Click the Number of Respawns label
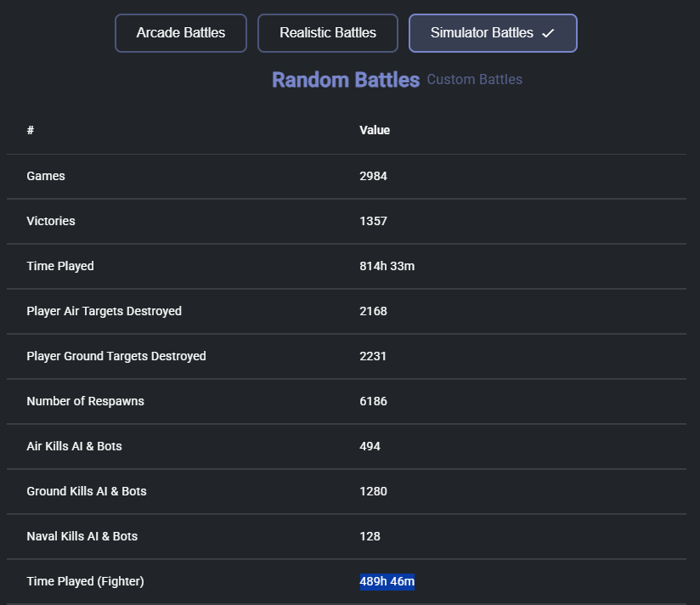The image size is (700, 605). tap(85, 401)
